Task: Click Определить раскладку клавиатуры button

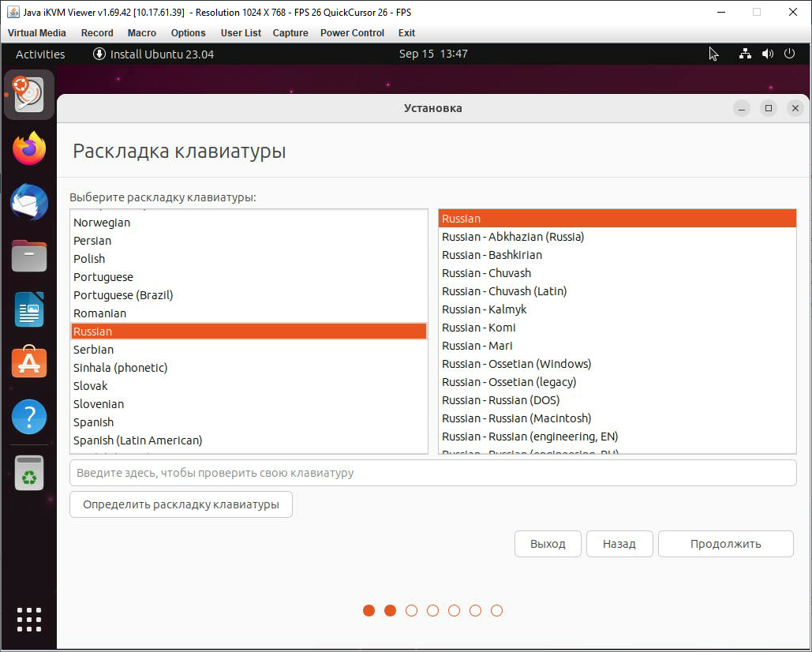Action: tap(181, 504)
